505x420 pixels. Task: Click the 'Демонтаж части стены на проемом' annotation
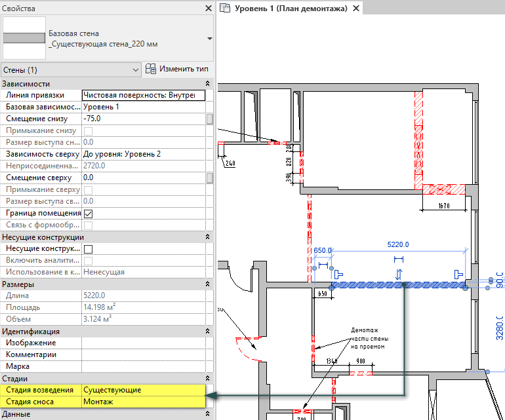[x=369, y=339]
